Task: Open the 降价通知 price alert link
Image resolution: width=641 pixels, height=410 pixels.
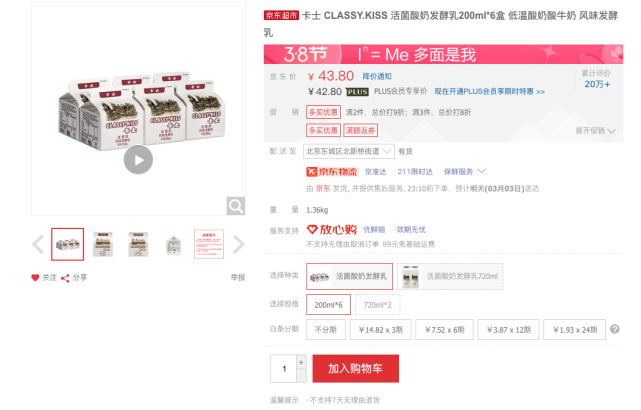Action: pyautogui.click(x=377, y=76)
